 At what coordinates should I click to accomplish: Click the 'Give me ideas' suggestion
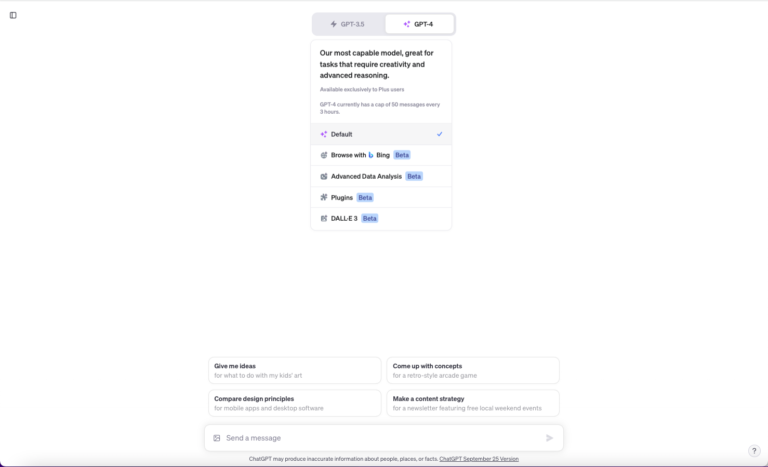point(295,370)
